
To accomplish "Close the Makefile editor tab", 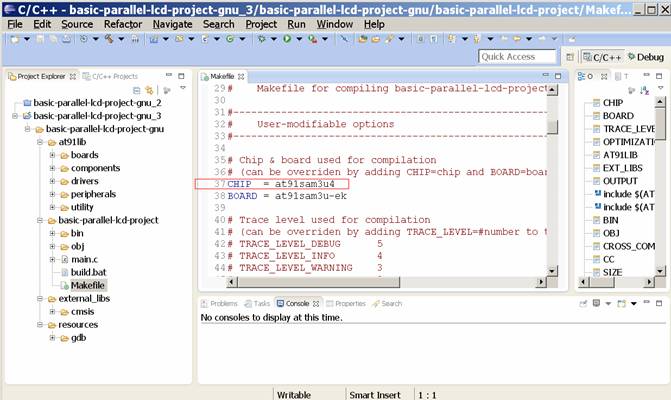I will click(x=241, y=77).
